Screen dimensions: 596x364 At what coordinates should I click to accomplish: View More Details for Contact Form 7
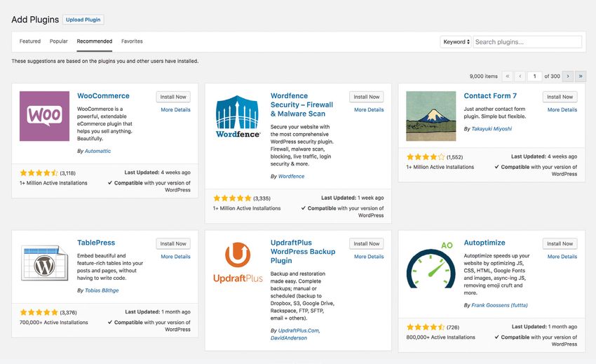[x=562, y=109]
